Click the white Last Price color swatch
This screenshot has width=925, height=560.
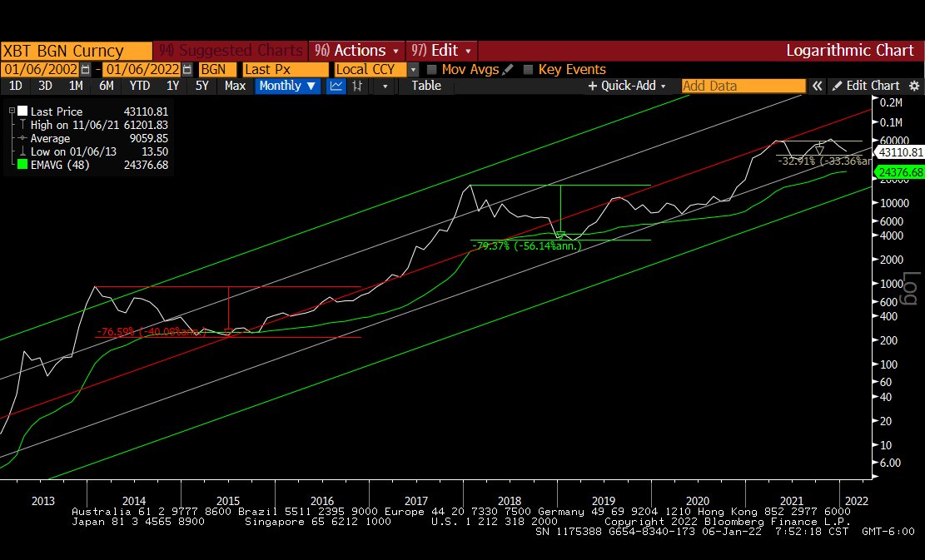click(22, 111)
